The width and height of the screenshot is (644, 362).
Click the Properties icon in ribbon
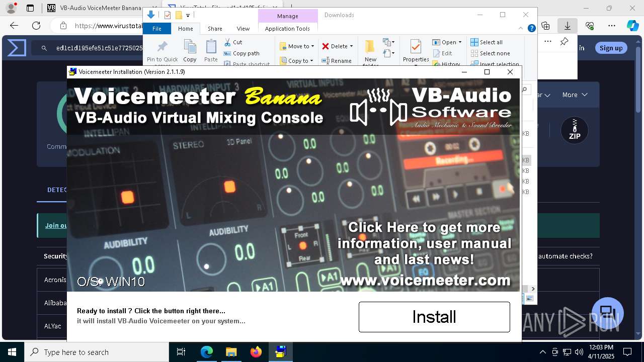point(416,47)
